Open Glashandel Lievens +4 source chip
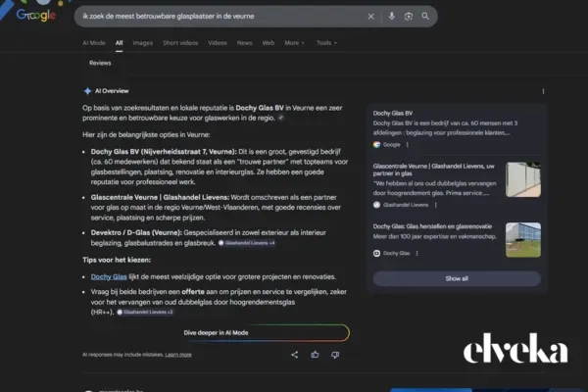Viewport: 588px width, 392px height. point(247,243)
